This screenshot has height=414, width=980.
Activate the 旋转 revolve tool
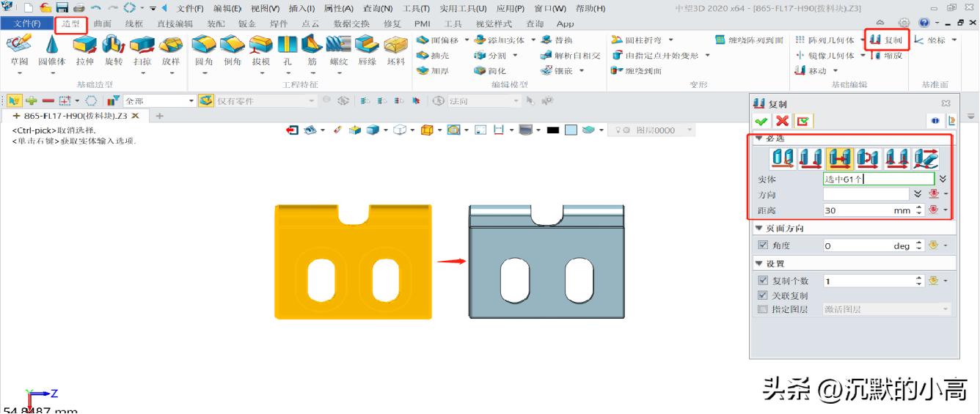[114, 50]
